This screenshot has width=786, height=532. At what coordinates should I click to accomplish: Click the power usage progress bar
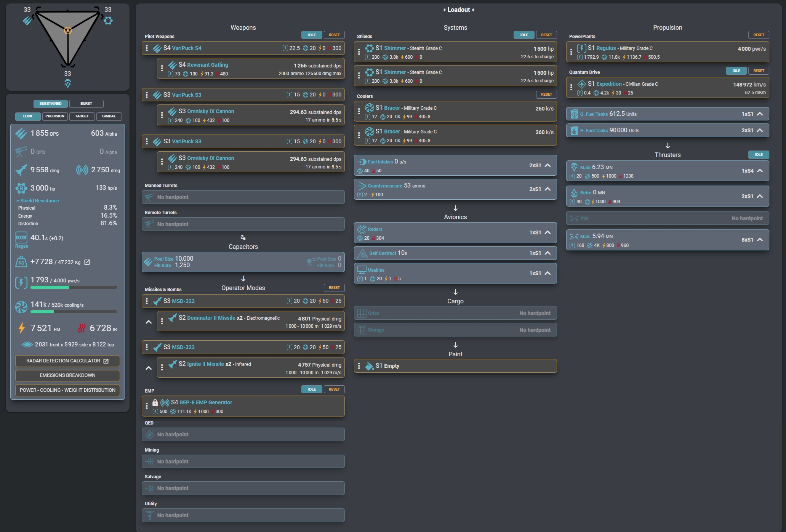point(74,288)
